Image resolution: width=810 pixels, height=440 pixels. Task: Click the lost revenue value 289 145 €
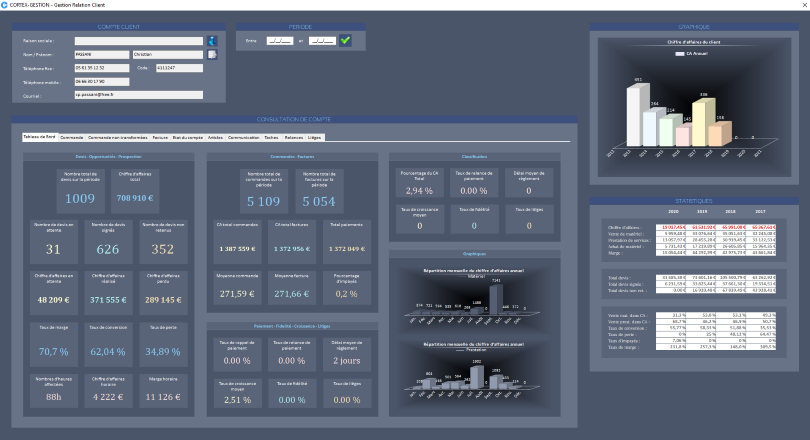coord(163,300)
